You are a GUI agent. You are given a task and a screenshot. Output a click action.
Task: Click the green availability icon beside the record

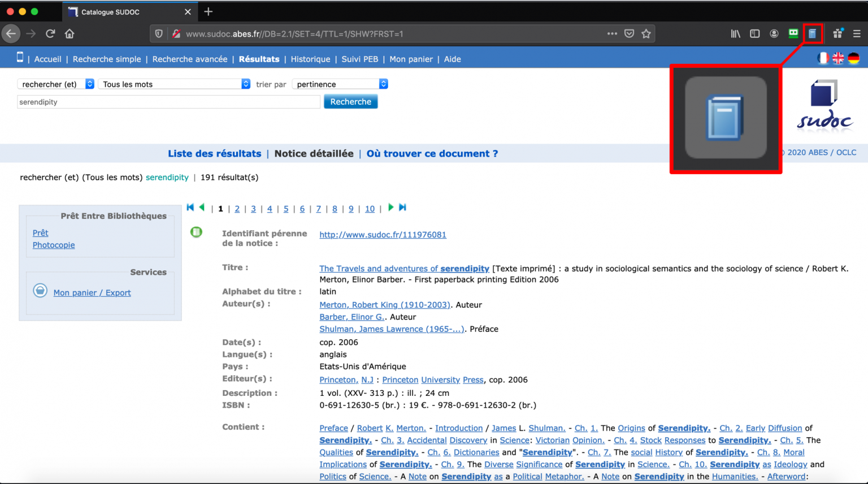[x=196, y=232]
